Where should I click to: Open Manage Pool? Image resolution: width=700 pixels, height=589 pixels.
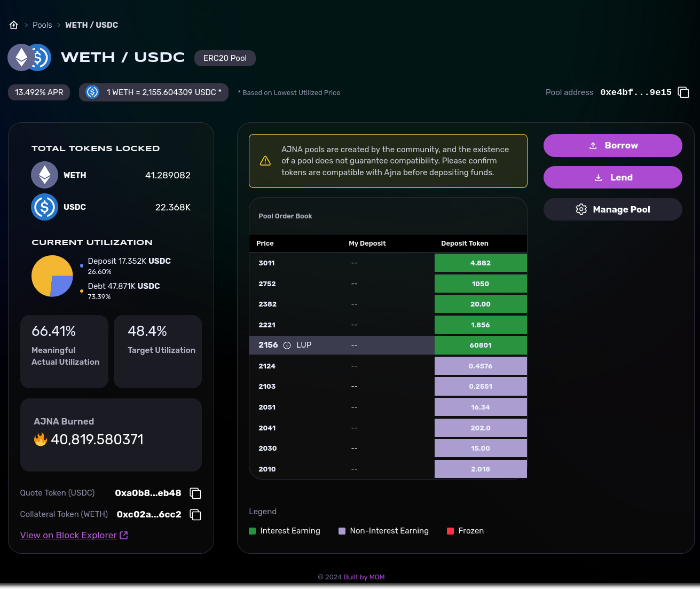613,210
